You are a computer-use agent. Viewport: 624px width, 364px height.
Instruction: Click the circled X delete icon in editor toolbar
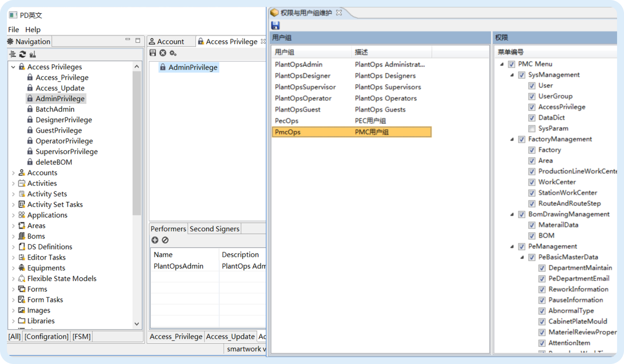coord(162,53)
